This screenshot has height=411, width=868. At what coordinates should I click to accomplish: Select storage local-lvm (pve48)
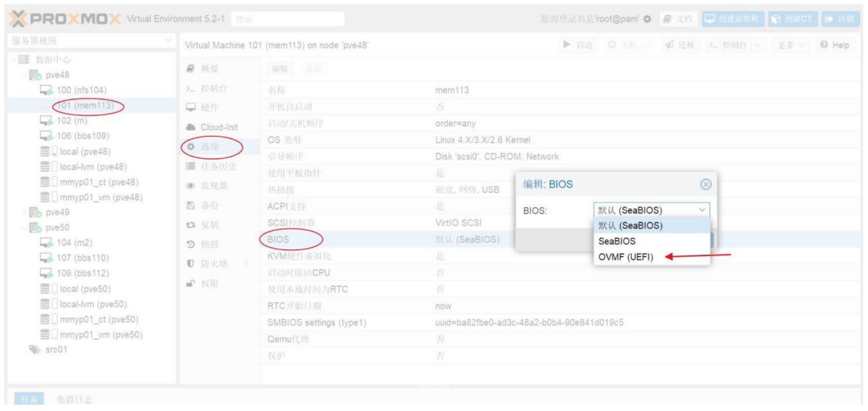pyautogui.click(x=93, y=167)
